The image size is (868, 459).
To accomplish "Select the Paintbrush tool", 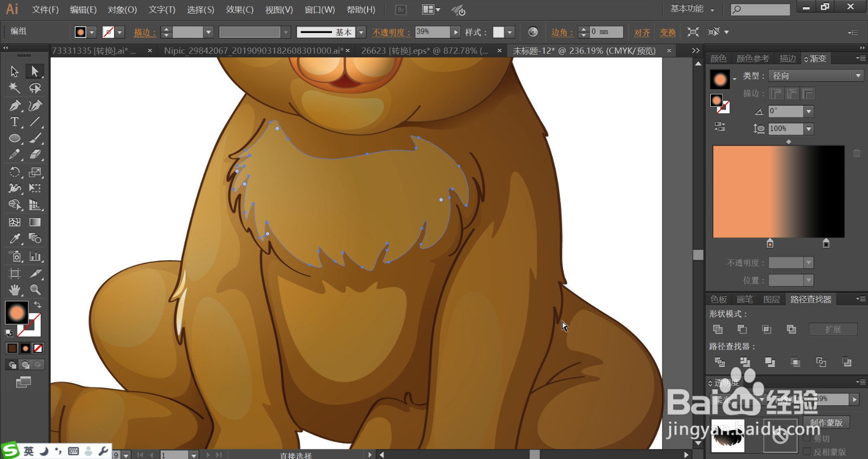I will pyautogui.click(x=35, y=138).
